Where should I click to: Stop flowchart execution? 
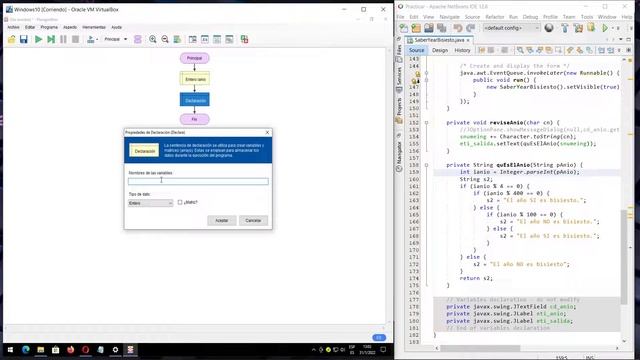point(76,40)
